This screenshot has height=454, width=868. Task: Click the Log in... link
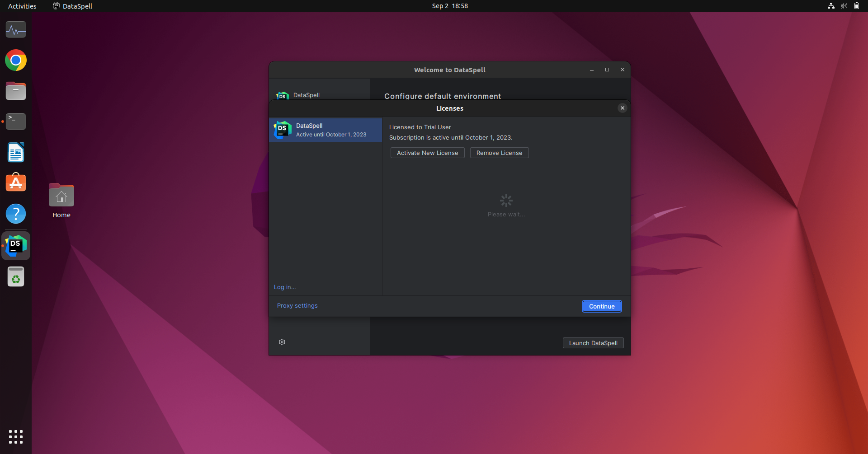(285, 287)
